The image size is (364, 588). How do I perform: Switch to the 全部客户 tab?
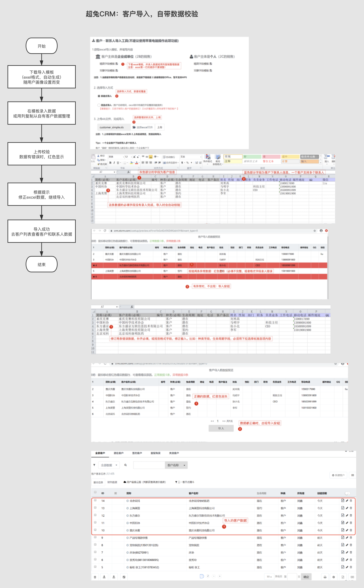coord(100,453)
